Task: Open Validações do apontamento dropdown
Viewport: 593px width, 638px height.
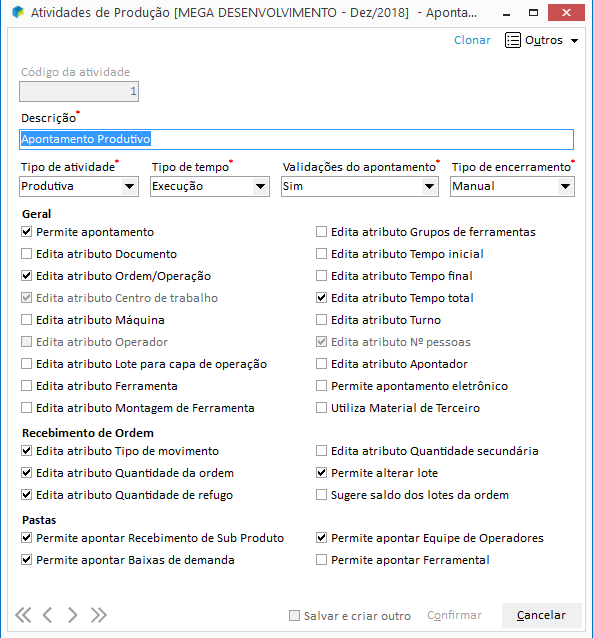Action: (x=360, y=186)
